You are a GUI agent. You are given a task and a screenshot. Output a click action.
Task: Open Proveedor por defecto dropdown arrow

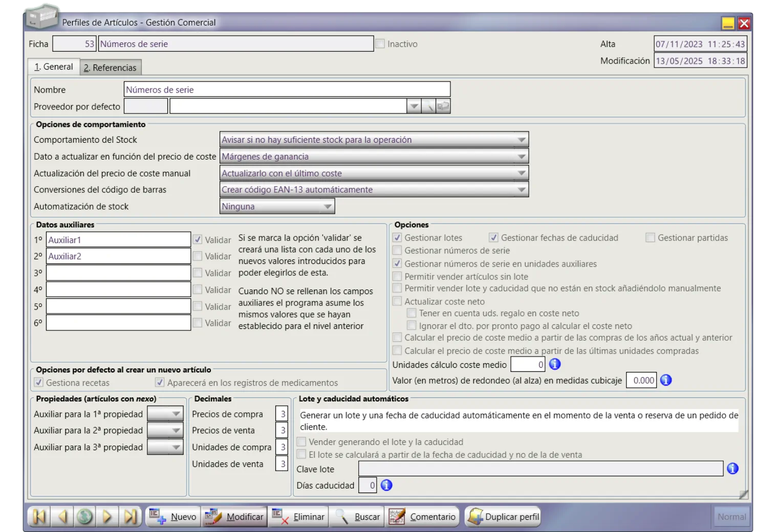click(414, 106)
